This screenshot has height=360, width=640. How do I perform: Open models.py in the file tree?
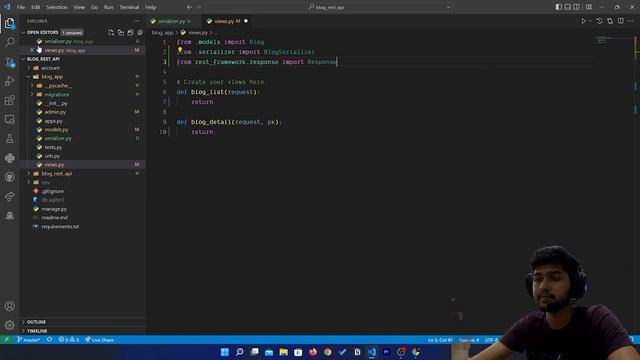coord(56,129)
